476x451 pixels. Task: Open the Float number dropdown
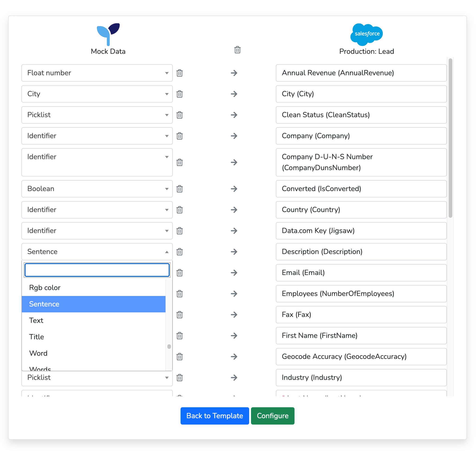click(97, 73)
